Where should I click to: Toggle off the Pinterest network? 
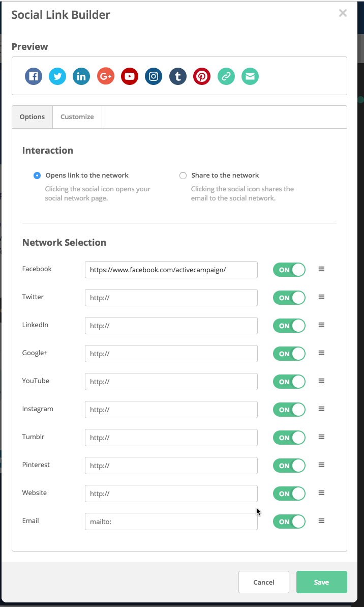(289, 466)
